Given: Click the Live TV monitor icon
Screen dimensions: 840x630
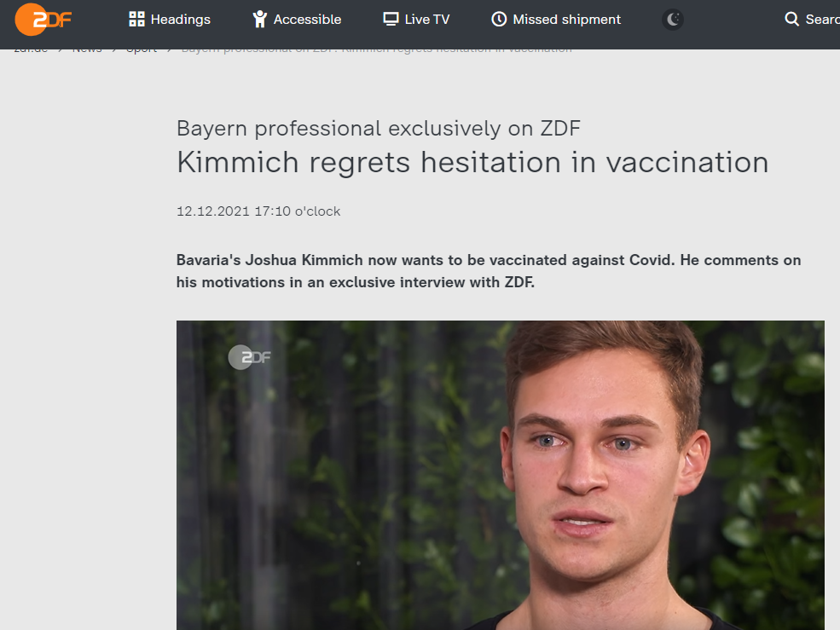Looking at the screenshot, I should [x=391, y=19].
